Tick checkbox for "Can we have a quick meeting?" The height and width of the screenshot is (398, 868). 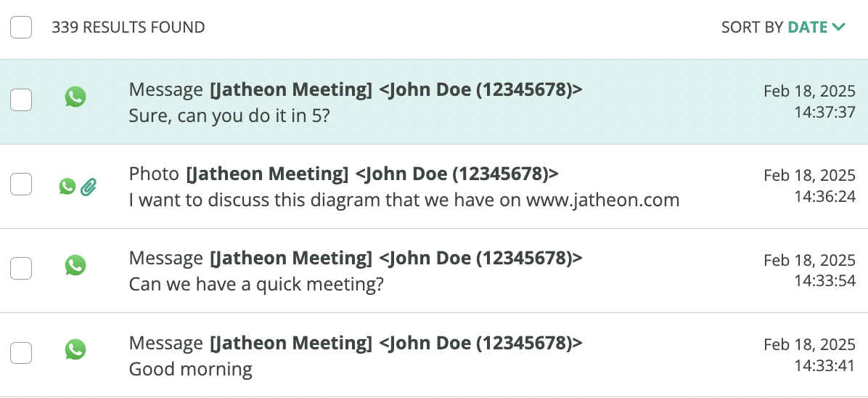pyautogui.click(x=21, y=268)
